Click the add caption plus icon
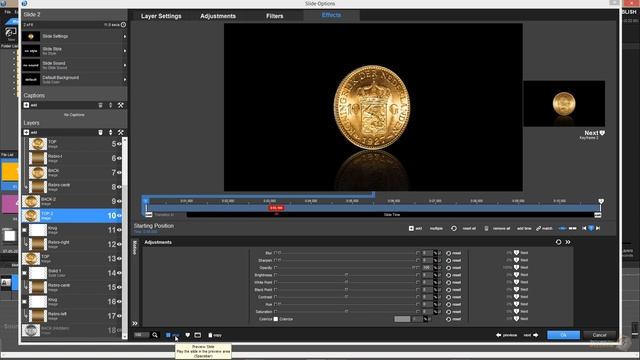Viewport: 640px width, 360px height. [27, 105]
